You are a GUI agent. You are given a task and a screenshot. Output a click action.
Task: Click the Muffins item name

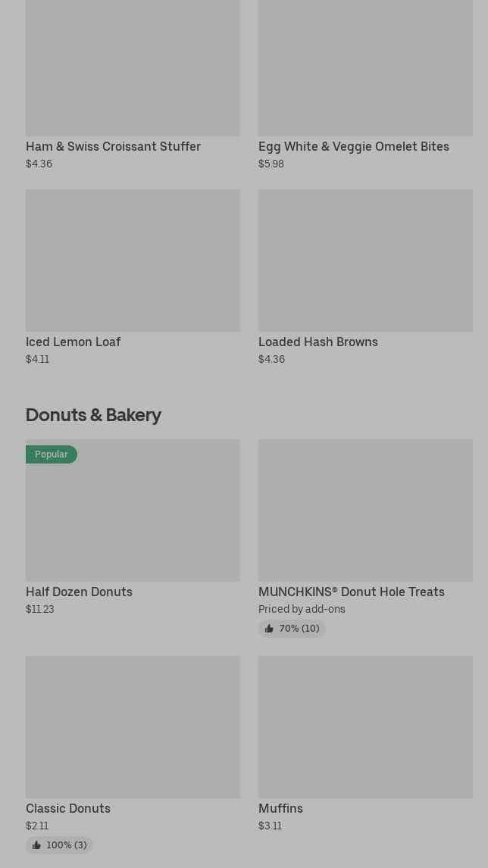click(280, 808)
